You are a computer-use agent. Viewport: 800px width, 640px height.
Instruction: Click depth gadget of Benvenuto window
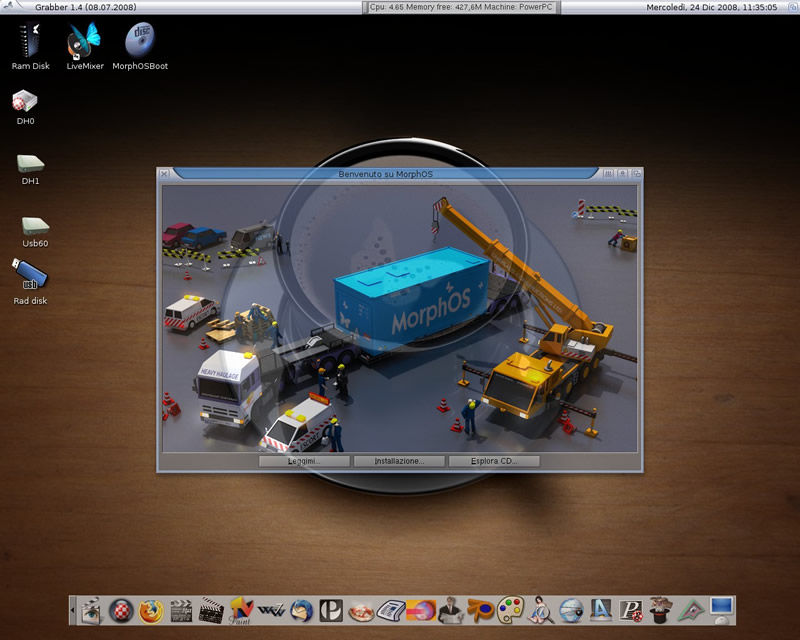coord(637,174)
